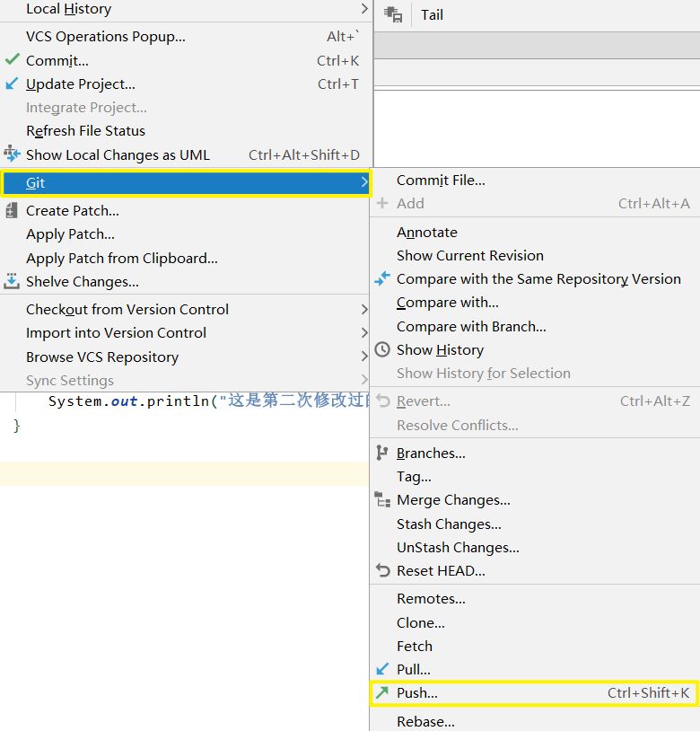Click the Show Local Changes as UML icon
Image resolution: width=700 pixels, height=731 pixels.
12,154
